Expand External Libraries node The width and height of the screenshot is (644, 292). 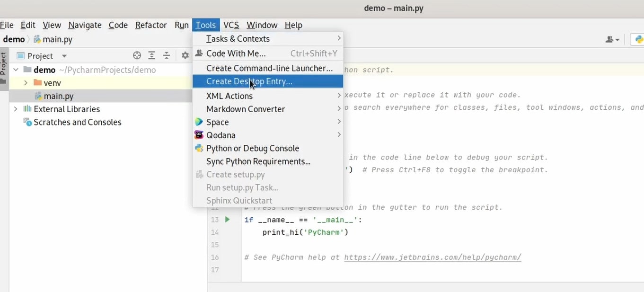(x=16, y=109)
